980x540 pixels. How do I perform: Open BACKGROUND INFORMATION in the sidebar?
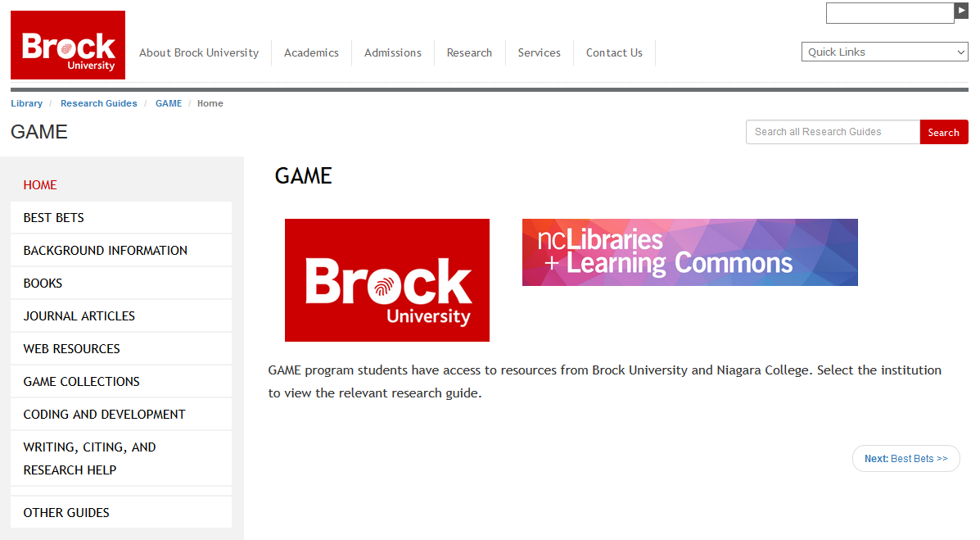(121, 250)
